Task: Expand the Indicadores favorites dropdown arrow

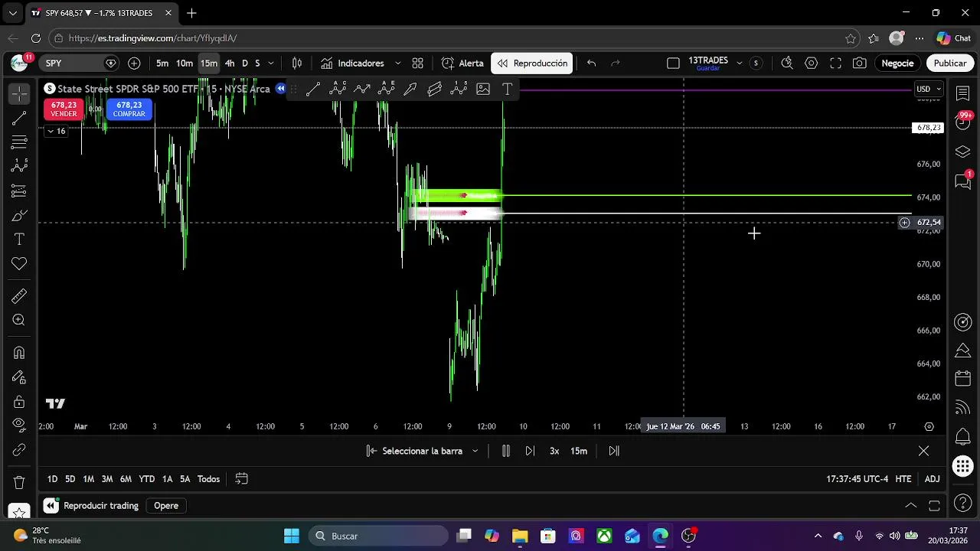Action: coord(397,64)
